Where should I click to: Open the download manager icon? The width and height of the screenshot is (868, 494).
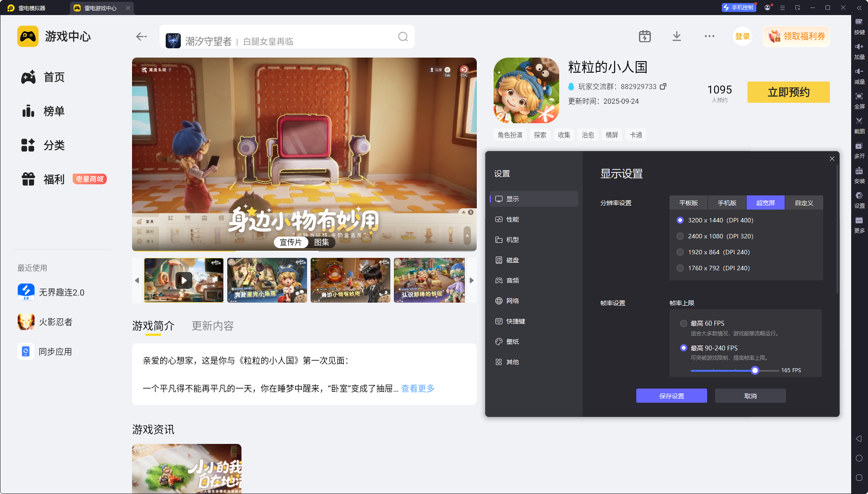coord(677,36)
